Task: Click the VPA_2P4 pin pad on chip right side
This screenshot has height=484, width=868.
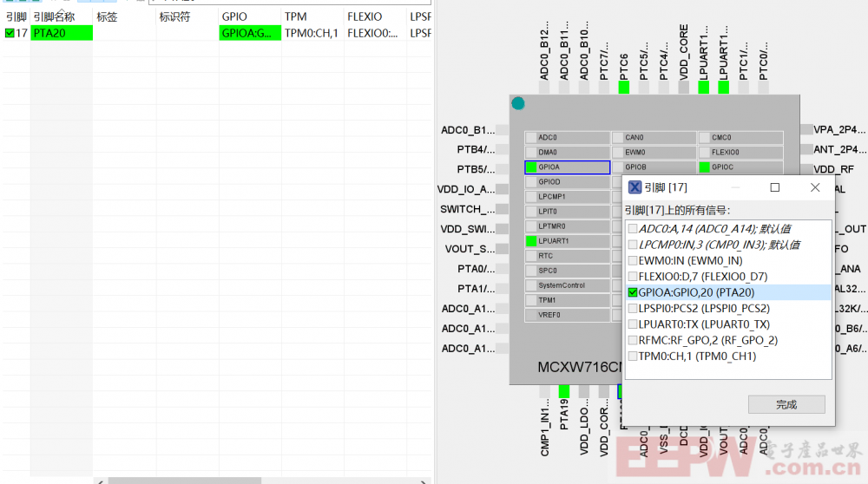Action: point(806,129)
